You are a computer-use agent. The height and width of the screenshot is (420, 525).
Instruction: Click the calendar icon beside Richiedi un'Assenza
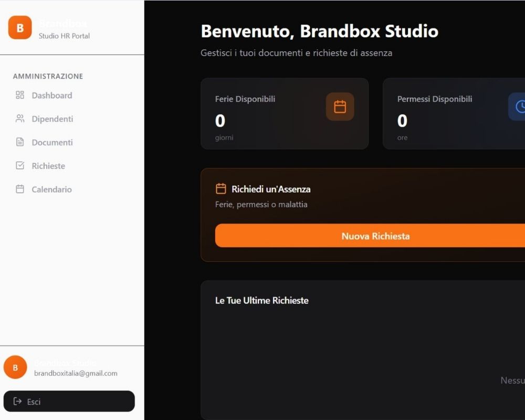(x=221, y=189)
